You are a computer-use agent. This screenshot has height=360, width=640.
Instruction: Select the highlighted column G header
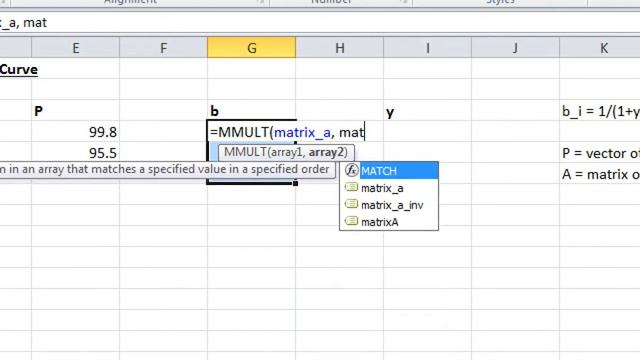[x=251, y=48]
